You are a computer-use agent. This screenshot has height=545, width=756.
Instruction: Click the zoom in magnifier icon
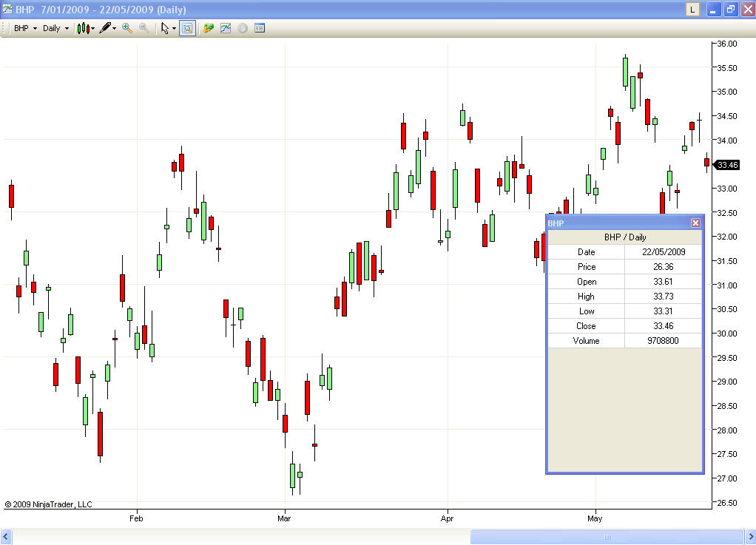(127, 28)
